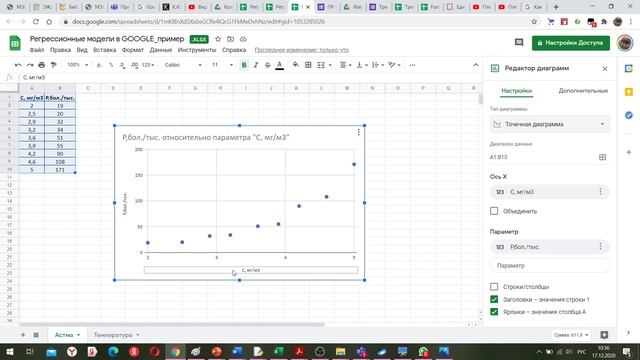Toggle italic formatting
640x360 pixels.
click(256, 65)
